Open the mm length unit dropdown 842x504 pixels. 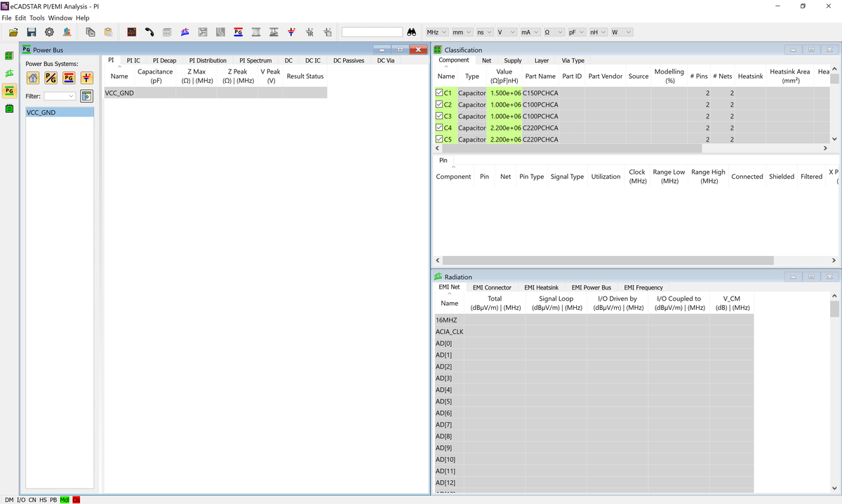point(461,32)
